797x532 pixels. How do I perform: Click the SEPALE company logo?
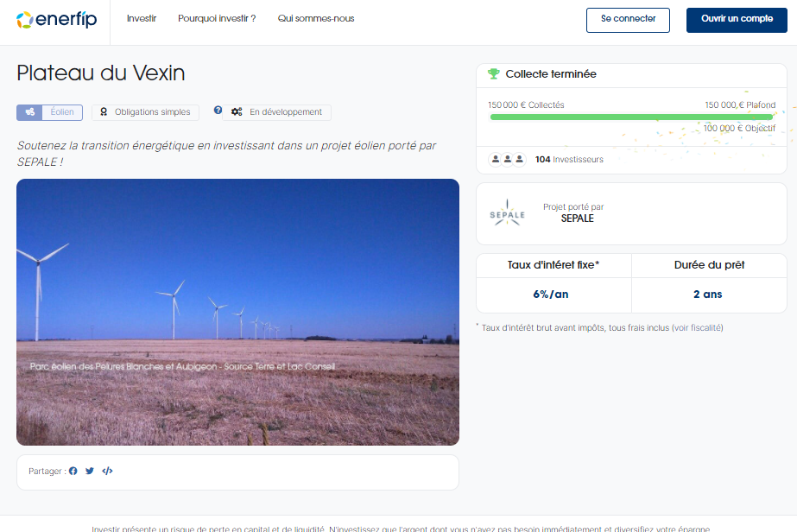pos(507,213)
